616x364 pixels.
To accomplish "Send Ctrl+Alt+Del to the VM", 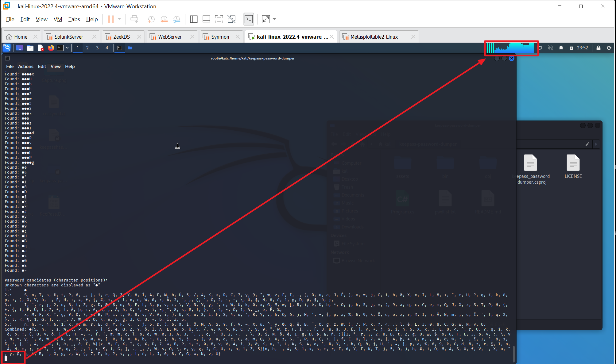I will (x=134, y=19).
